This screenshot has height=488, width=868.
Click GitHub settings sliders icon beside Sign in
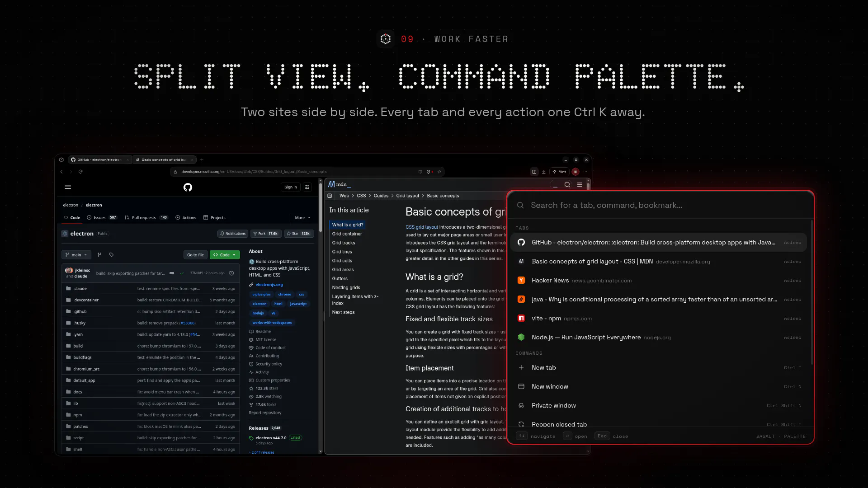307,187
